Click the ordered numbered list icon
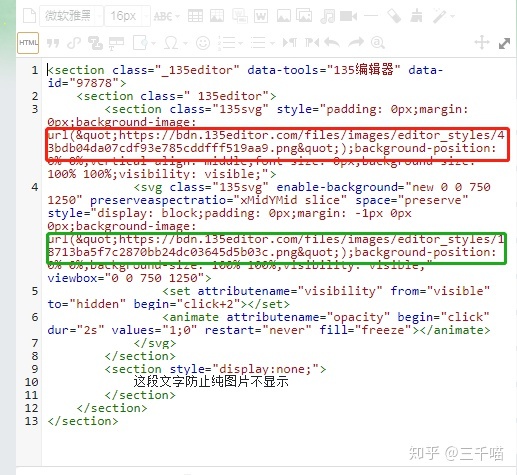The width and height of the screenshot is (517, 475). 226,43
